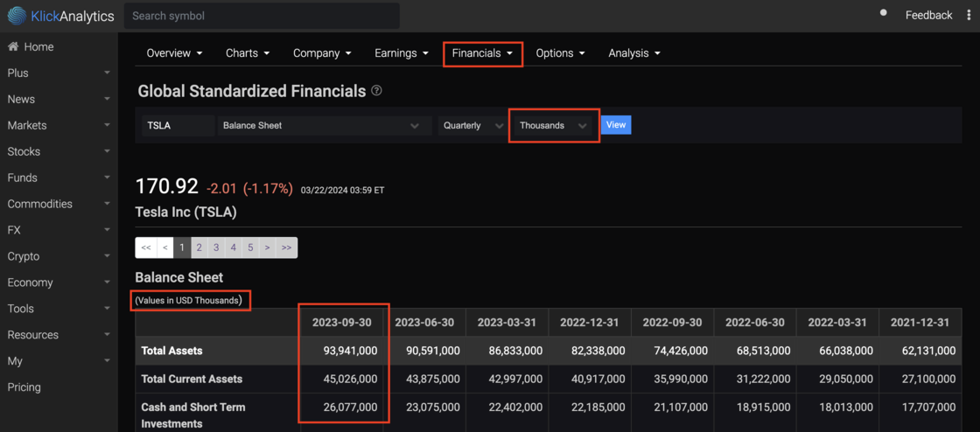
Task: Expand the Crypto sidebar section
Action: click(59, 256)
